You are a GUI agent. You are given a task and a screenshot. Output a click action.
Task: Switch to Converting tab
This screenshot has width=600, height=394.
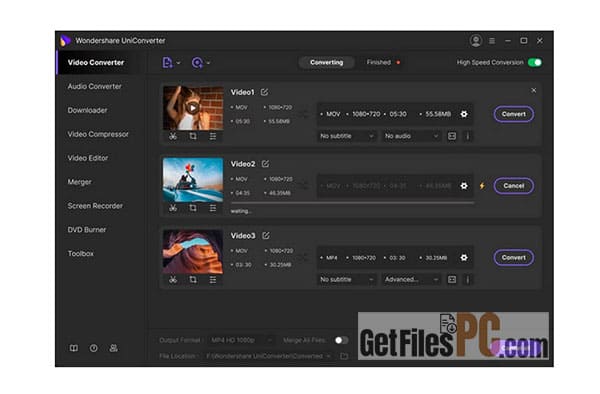(x=326, y=62)
